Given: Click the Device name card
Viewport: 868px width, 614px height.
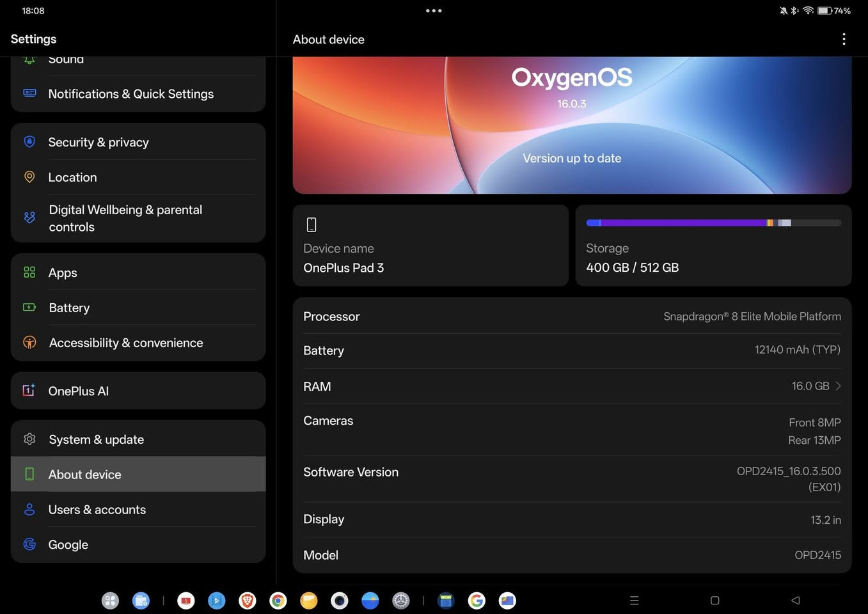Looking at the screenshot, I should [x=430, y=246].
